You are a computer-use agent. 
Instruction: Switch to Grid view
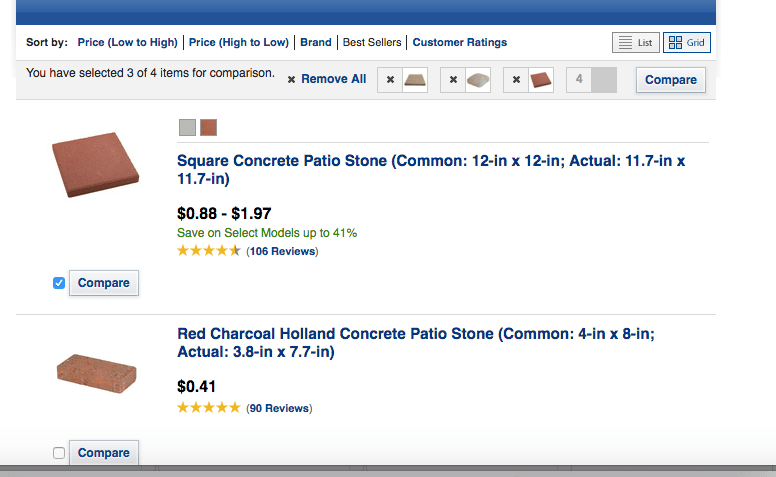click(686, 43)
